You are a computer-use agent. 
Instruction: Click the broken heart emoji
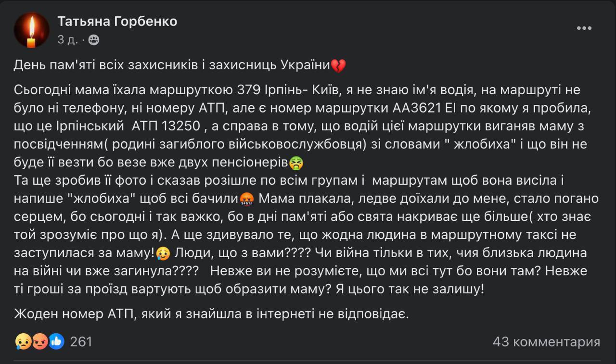click(338, 65)
